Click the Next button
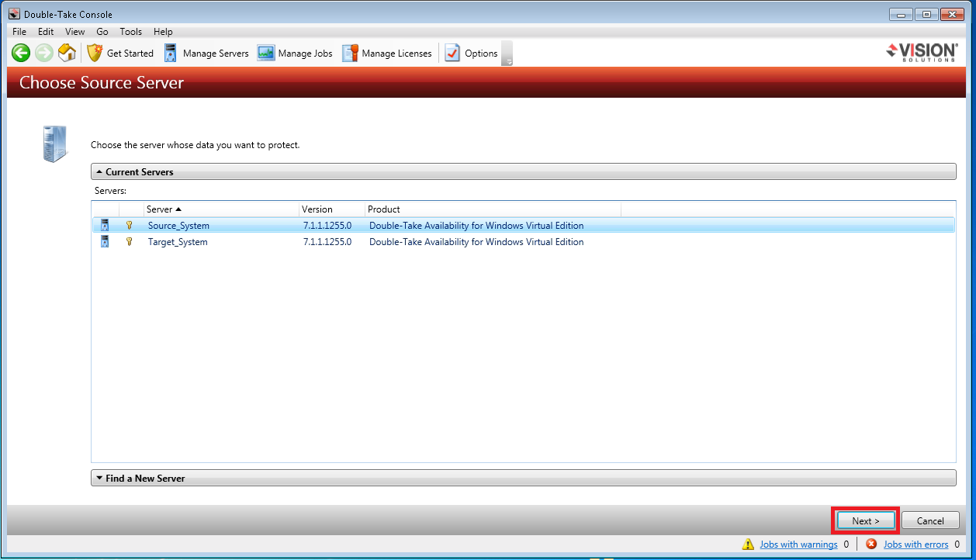The width and height of the screenshot is (976, 560). [x=866, y=520]
